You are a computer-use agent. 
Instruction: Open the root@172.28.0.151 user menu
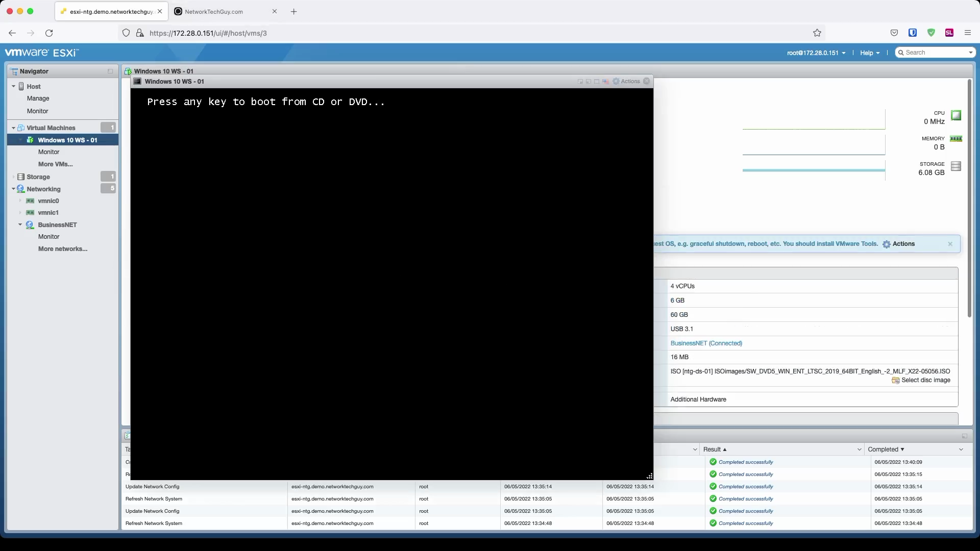pos(816,53)
